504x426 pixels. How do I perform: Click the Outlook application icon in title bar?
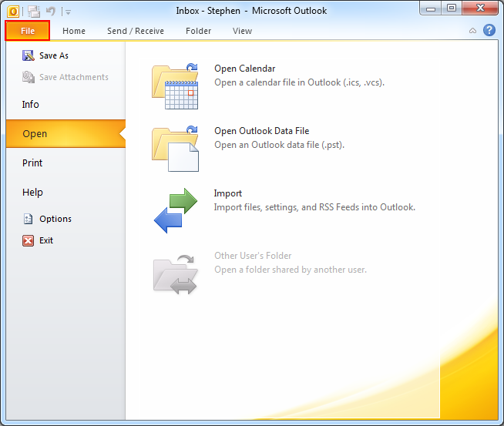click(13, 12)
